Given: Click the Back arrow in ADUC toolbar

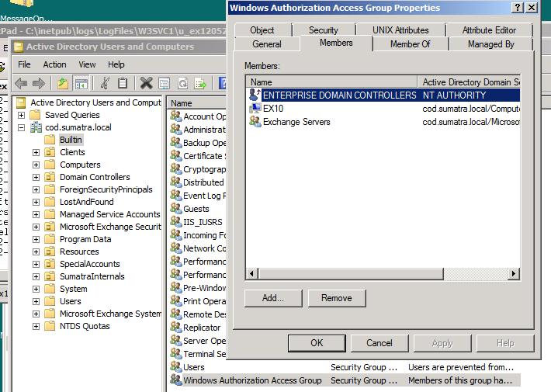Looking at the screenshot, I should tap(21, 83).
